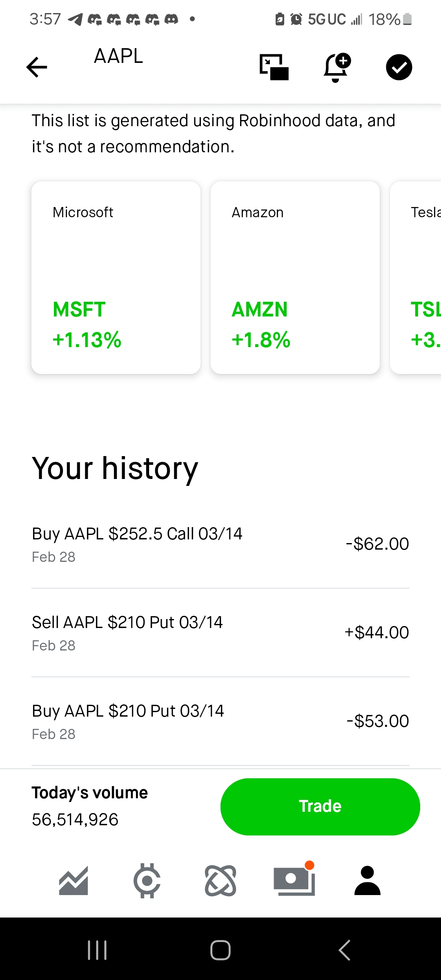This screenshot has width=441, height=980.
Task: Add a price alert with bell icon
Action: [336, 67]
